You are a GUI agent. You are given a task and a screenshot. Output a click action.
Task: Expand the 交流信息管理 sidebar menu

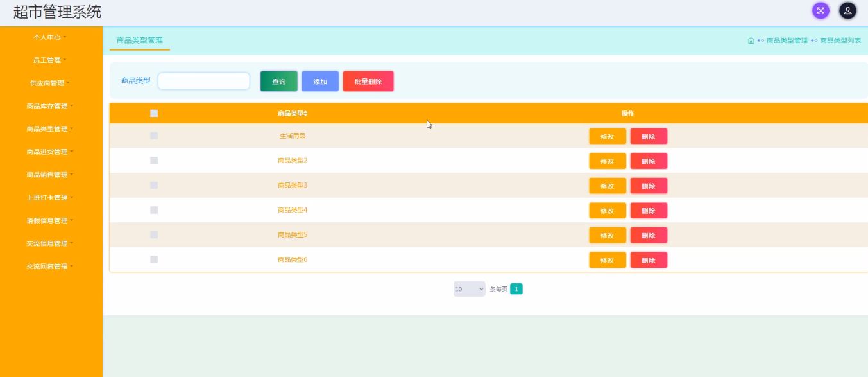coord(50,243)
